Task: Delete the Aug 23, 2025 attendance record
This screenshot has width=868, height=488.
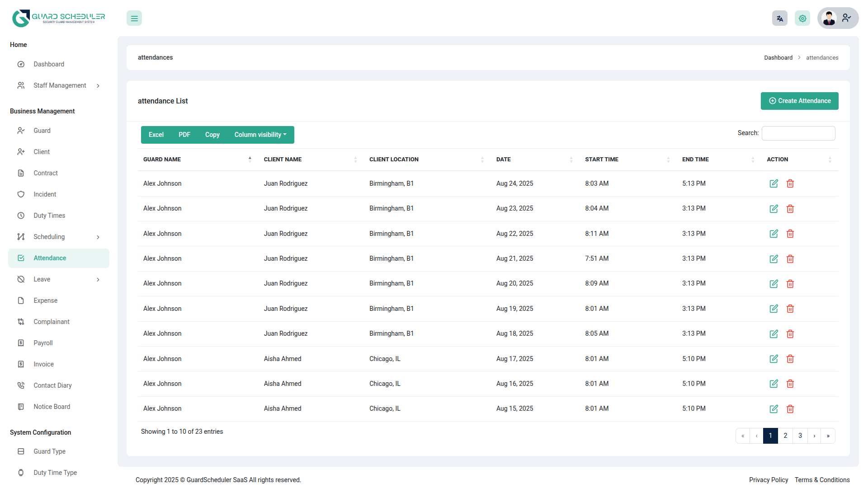Action: tap(790, 209)
